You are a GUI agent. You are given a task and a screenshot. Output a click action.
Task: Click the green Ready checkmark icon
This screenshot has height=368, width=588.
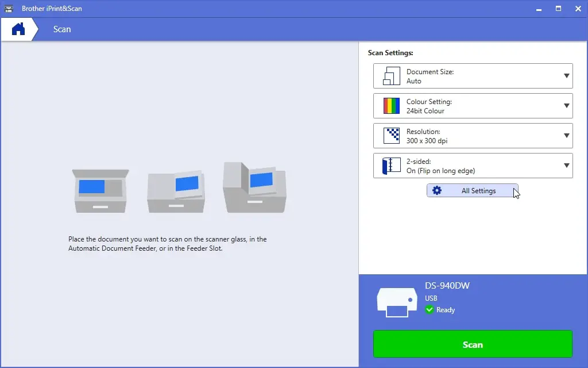point(430,310)
